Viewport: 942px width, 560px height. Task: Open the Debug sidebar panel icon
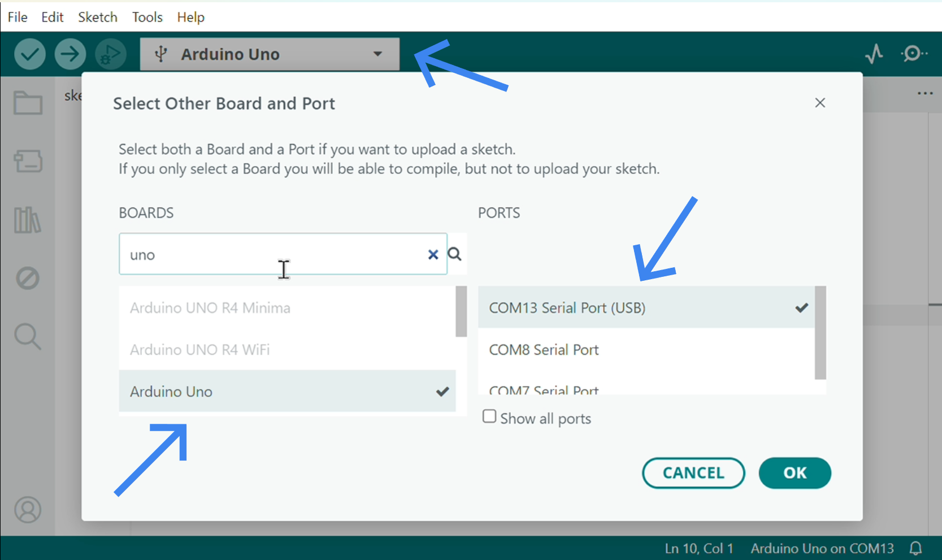pyautogui.click(x=28, y=278)
